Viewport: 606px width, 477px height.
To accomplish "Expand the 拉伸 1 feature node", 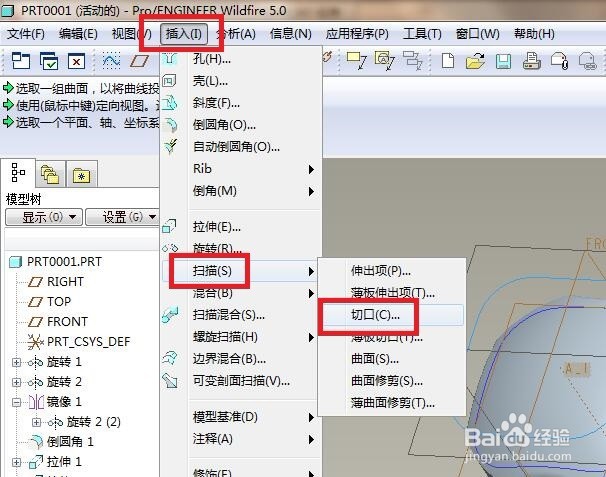I will (x=16, y=462).
